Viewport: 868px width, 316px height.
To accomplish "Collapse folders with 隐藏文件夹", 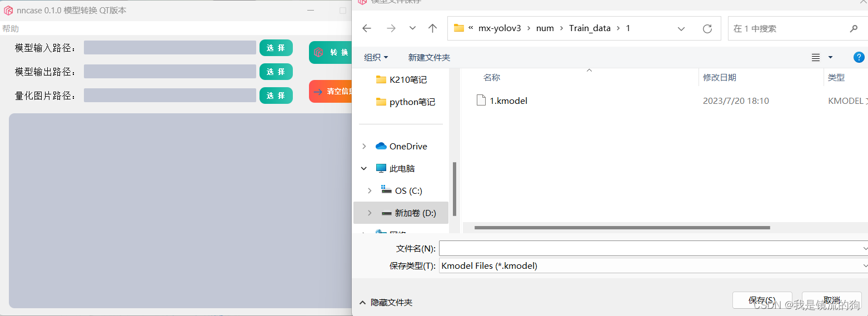I will point(386,303).
